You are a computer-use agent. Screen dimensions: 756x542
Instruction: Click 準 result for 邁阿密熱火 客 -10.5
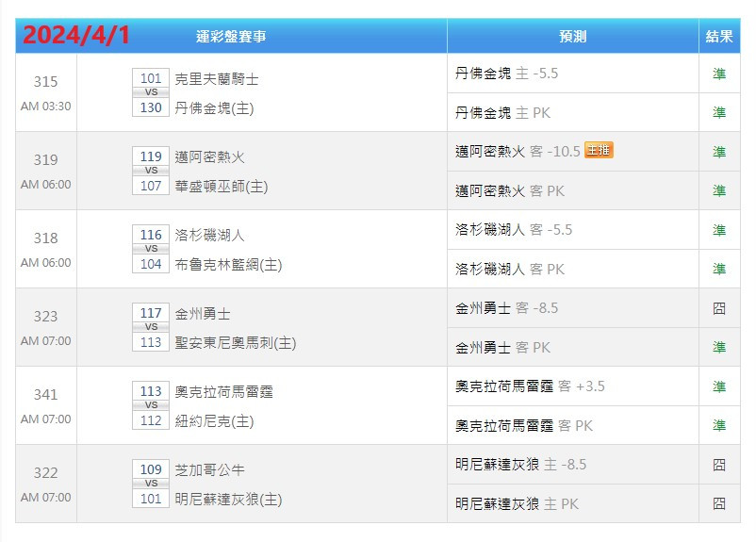[719, 152]
